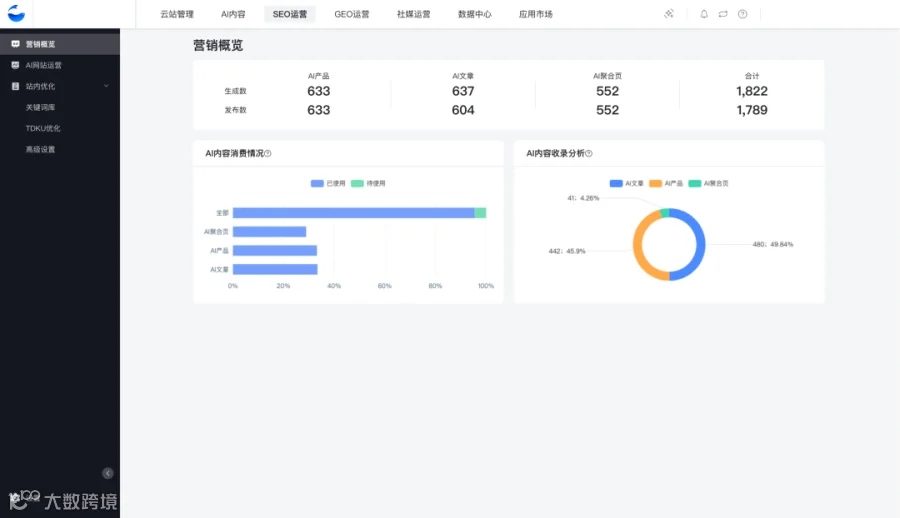The width and height of the screenshot is (900, 518).
Task: Click info icon beside AI内容收录分析
Action: tap(588, 153)
